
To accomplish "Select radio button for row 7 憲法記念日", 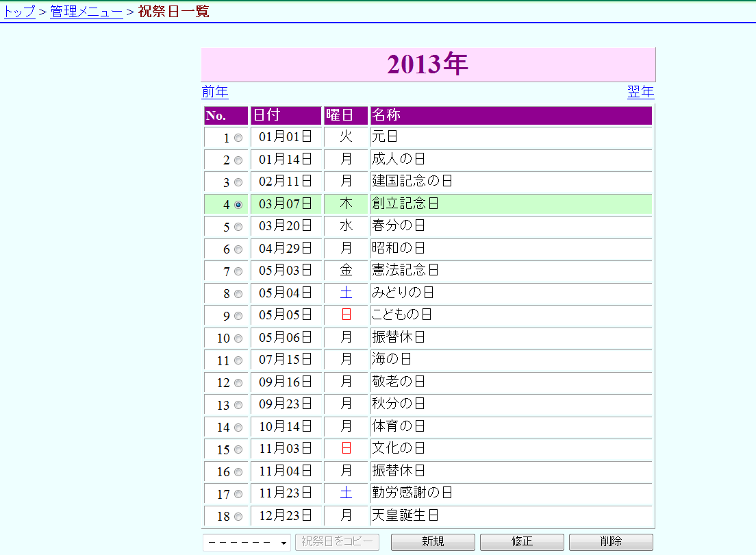I will (238, 272).
